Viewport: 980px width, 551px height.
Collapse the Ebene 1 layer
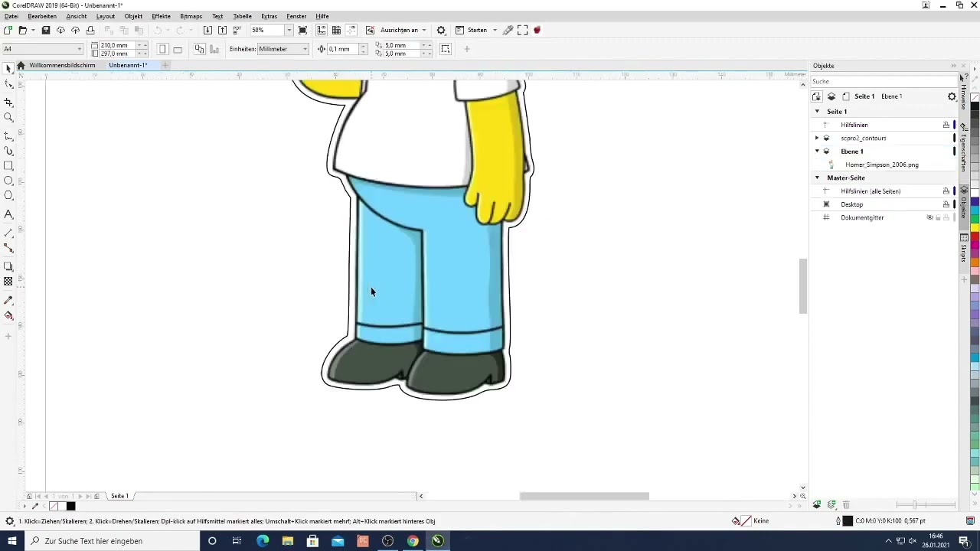point(817,152)
